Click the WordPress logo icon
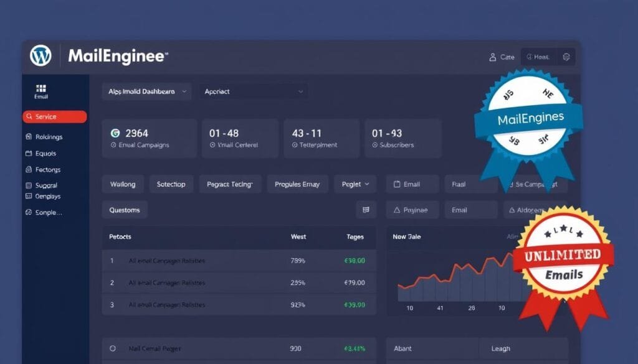Image resolution: width=638 pixels, height=364 pixels. click(40, 56)
